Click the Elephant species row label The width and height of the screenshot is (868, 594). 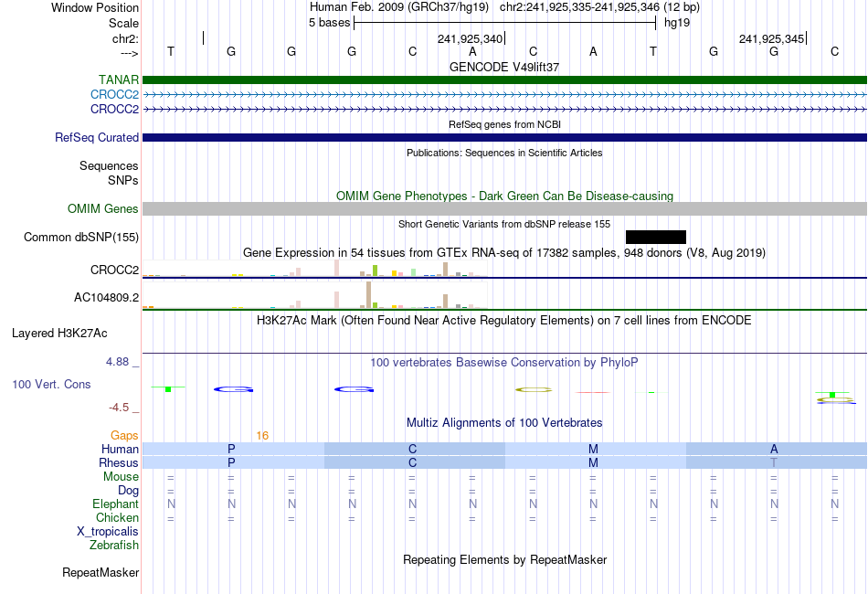click(x=116, y=504)
